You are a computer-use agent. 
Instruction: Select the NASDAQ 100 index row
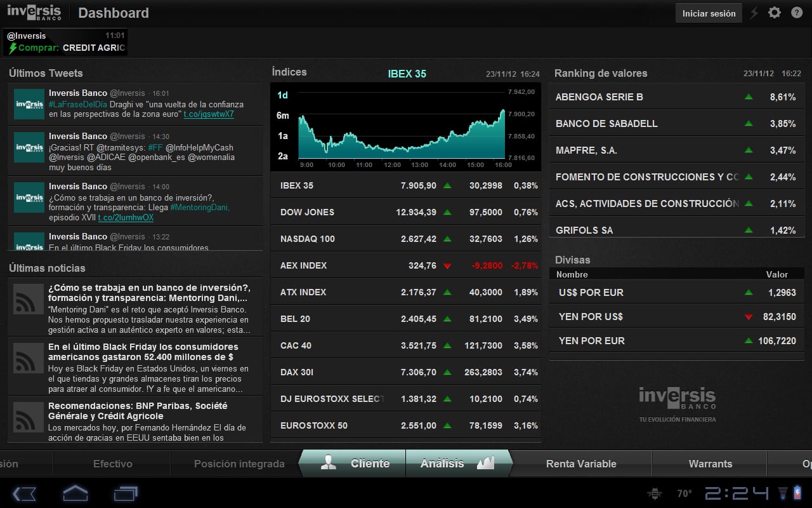406,239
